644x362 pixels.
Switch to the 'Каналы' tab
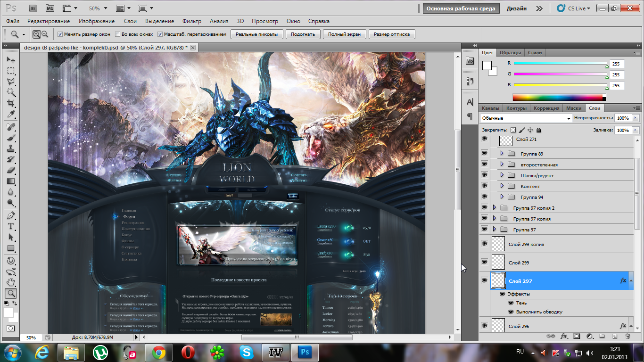(490, 108)
